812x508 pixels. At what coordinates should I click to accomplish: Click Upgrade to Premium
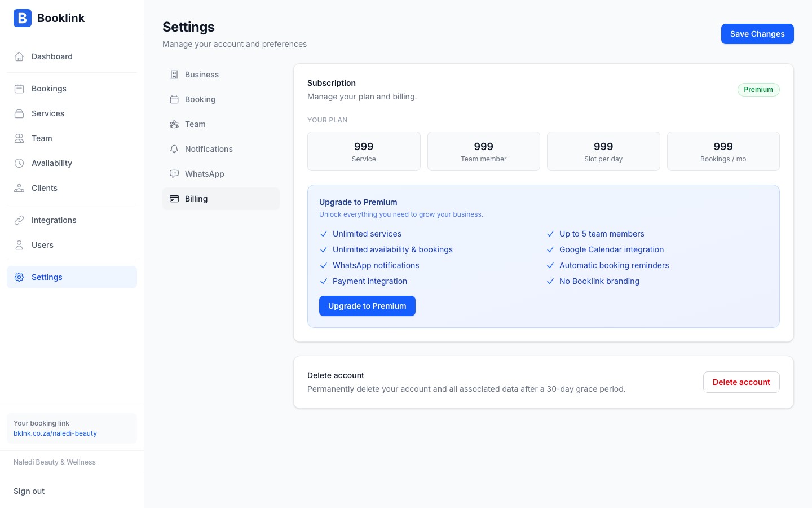[x=367, y=306]
